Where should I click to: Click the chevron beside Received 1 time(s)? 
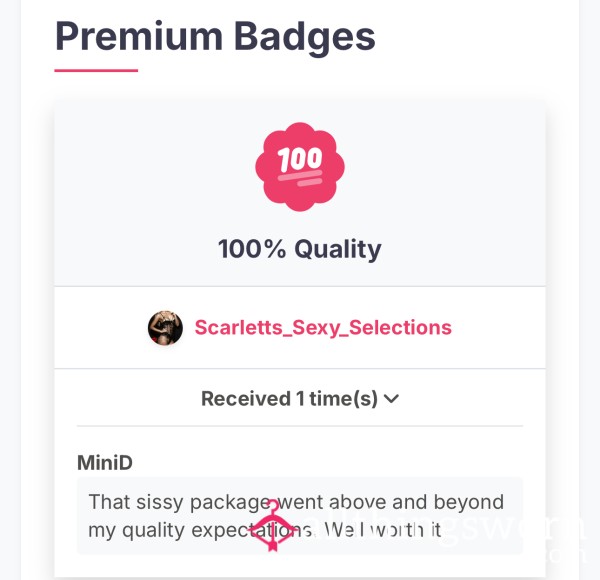coord(391,399)
